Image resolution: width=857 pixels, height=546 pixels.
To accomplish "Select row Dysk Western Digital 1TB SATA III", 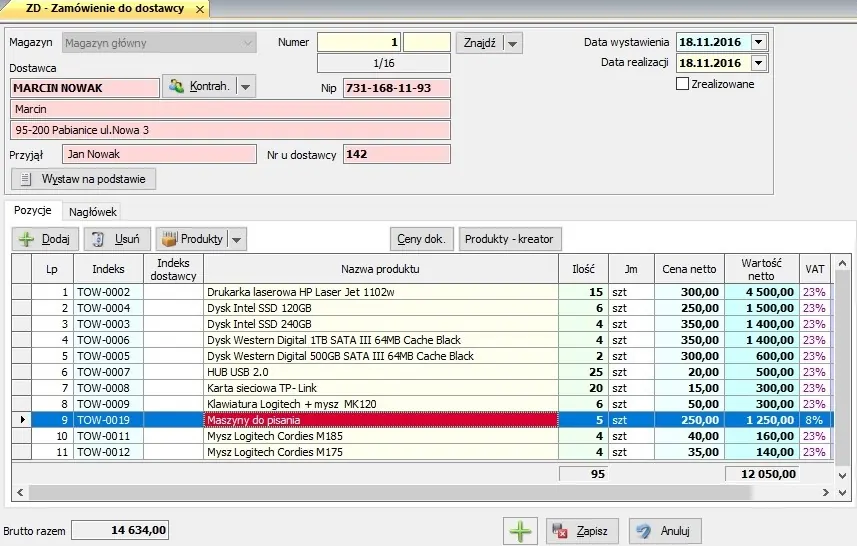I will click(x=422, y=340).
